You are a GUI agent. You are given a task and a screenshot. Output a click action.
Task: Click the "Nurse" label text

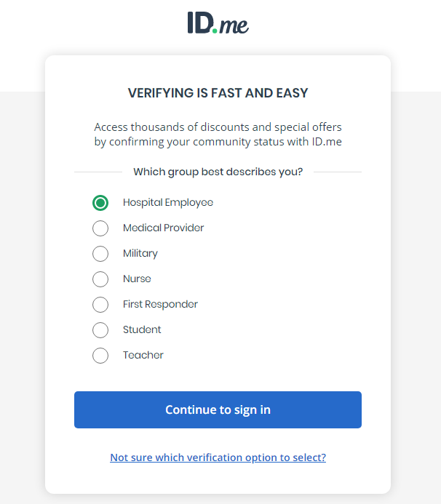137,279
